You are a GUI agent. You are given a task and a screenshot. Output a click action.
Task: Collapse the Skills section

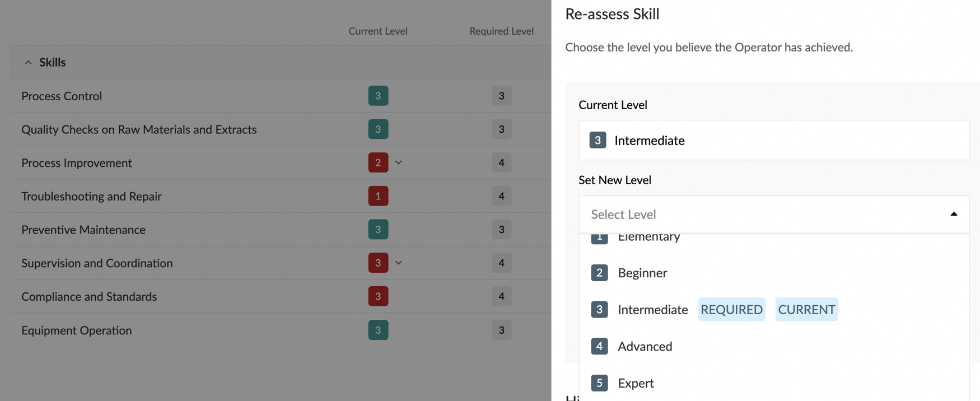pos(29,62)
